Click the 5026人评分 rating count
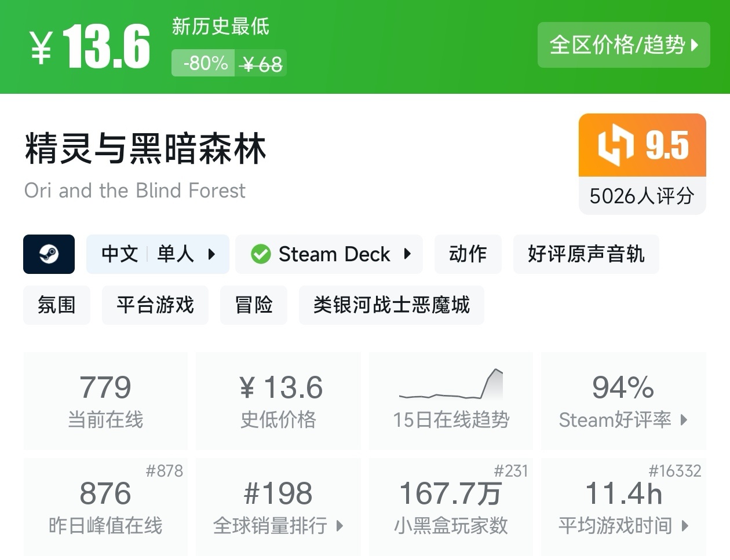This screenshot has width=730, height=560. pyautogui.click(x=641, y=196)
